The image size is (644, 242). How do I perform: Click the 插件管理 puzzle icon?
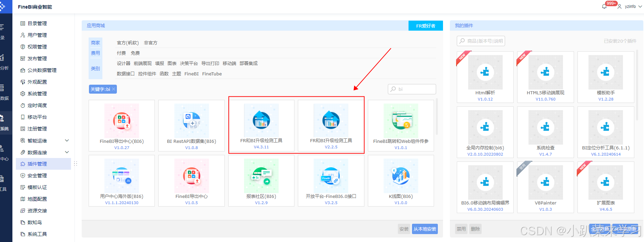[x=23, y=164]
